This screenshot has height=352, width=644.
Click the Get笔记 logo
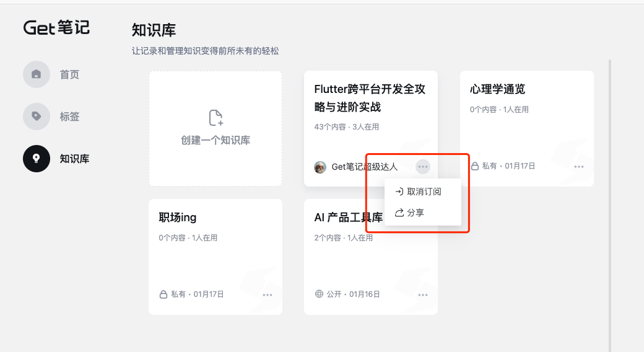coord(56,27)
